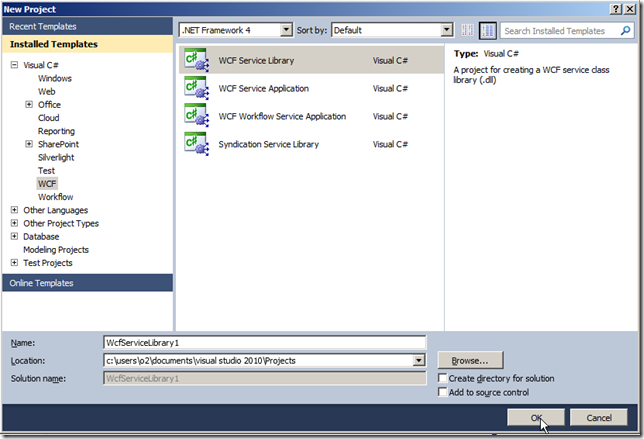The width and height of the screenshot is (644, 439).
Task: Click the Browse... button
Action: pyautogui.click(x=470, y=361)
